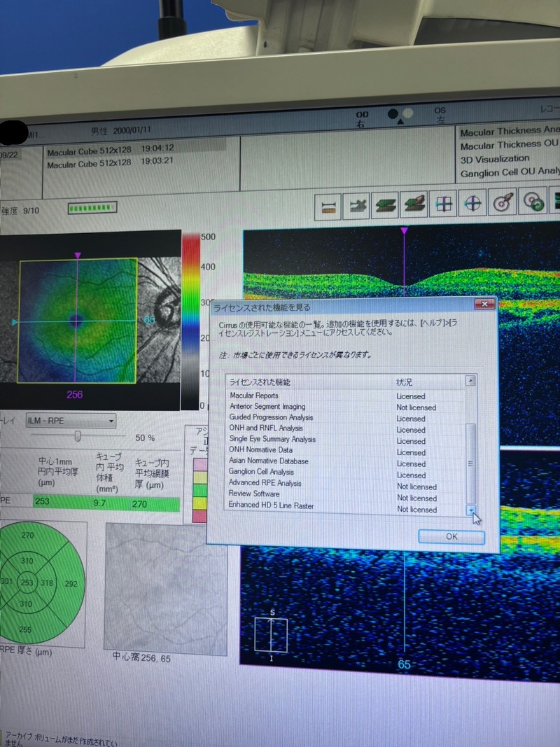This screenshot has width=560, height=747.
Task: Close the licensed features dialog window
Action: (484, 305)
